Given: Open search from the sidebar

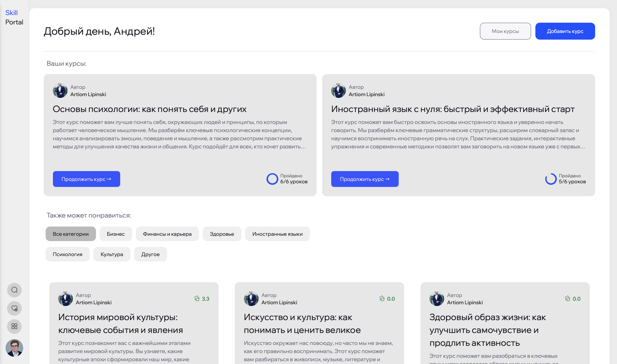Looking at the screenshot, I should pos(14,290).
